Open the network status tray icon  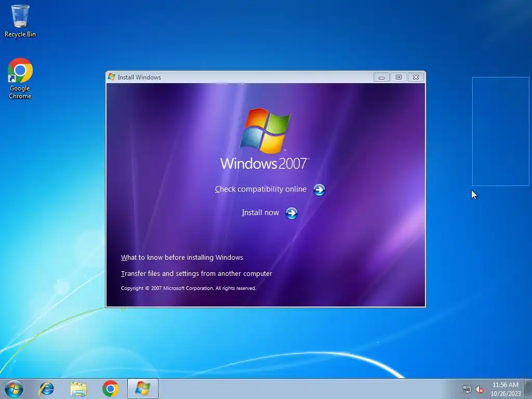click(467, 389)
